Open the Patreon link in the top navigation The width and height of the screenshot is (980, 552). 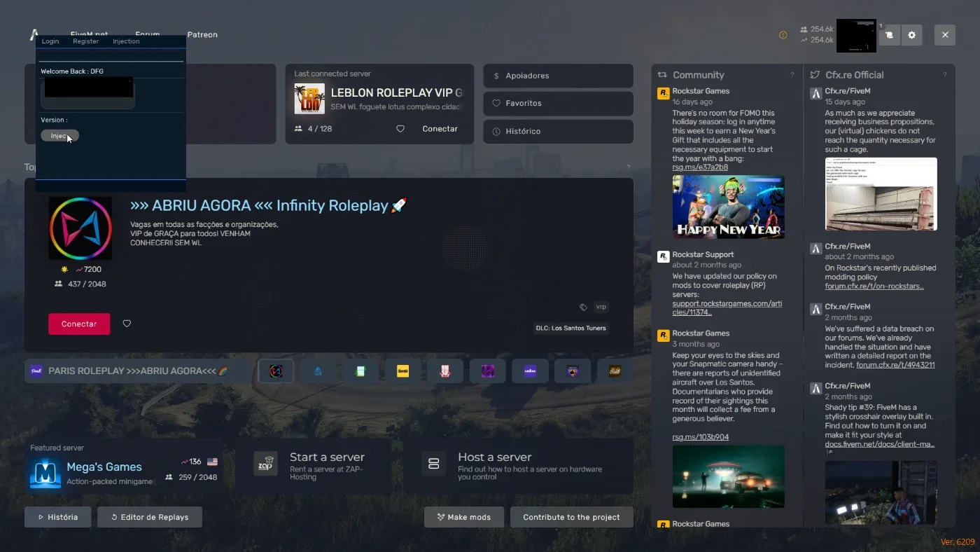(202, 34)
